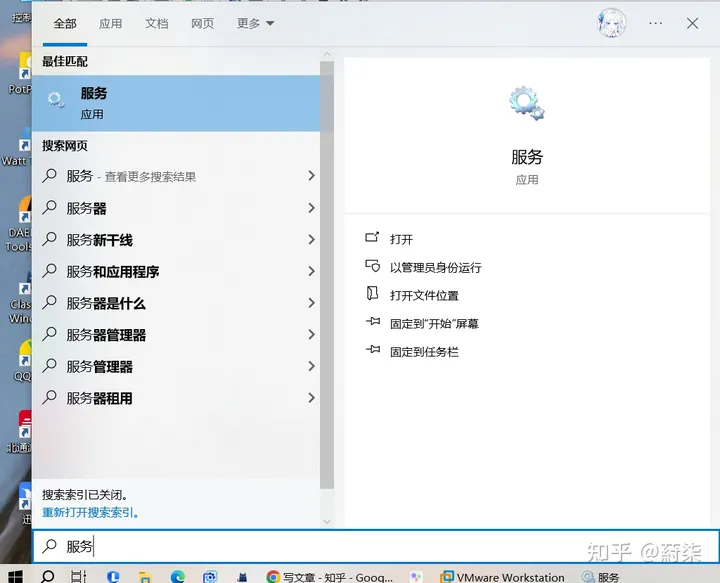Click search magnifier icon beside 服务新干线
The width and height of the screenshot is (720, 583).
[49, 240]
